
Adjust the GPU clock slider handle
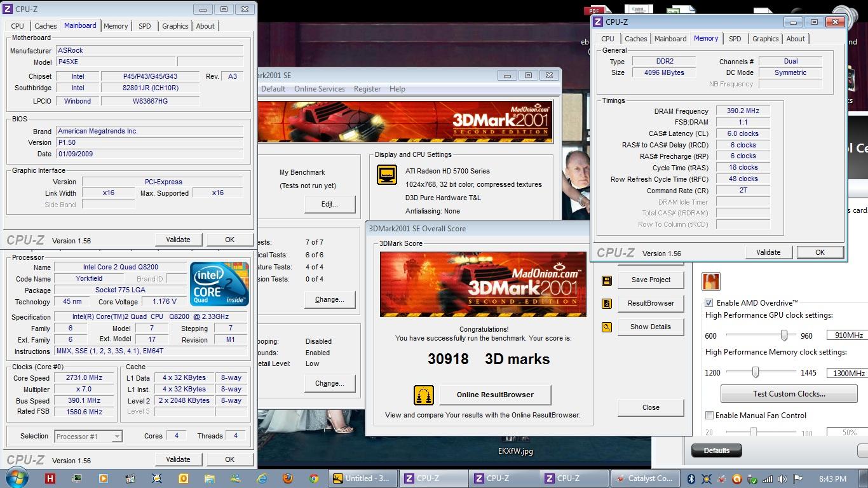pos(784,335)
